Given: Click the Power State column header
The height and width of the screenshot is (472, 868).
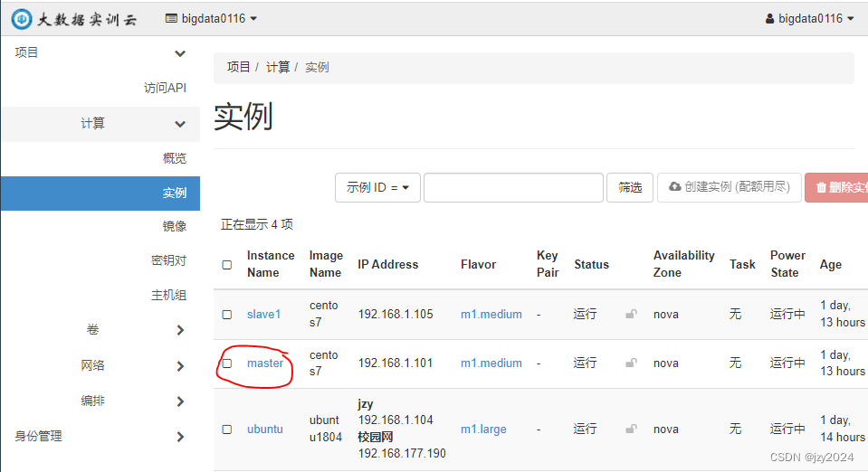Looking at the screenshot, I should 787,264.
